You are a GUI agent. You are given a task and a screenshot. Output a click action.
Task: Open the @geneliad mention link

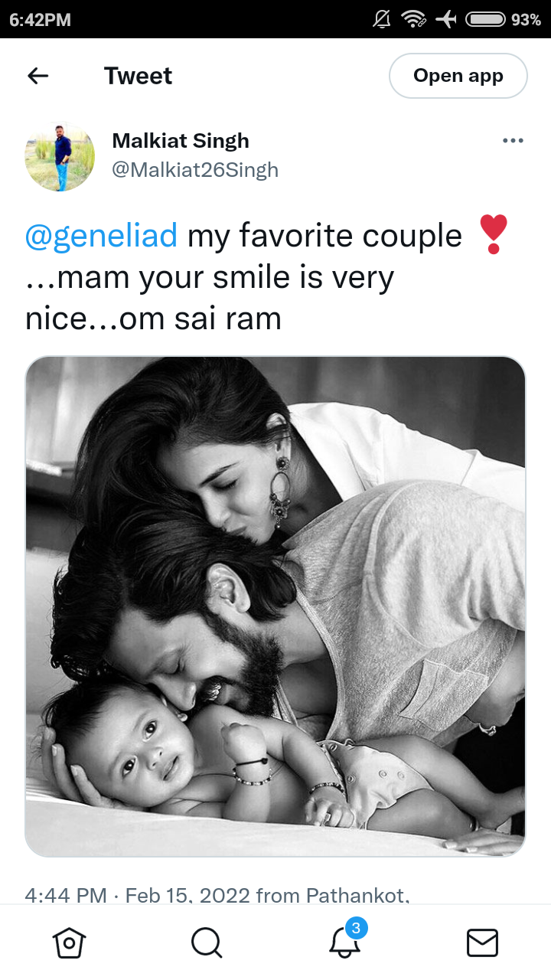101,236
